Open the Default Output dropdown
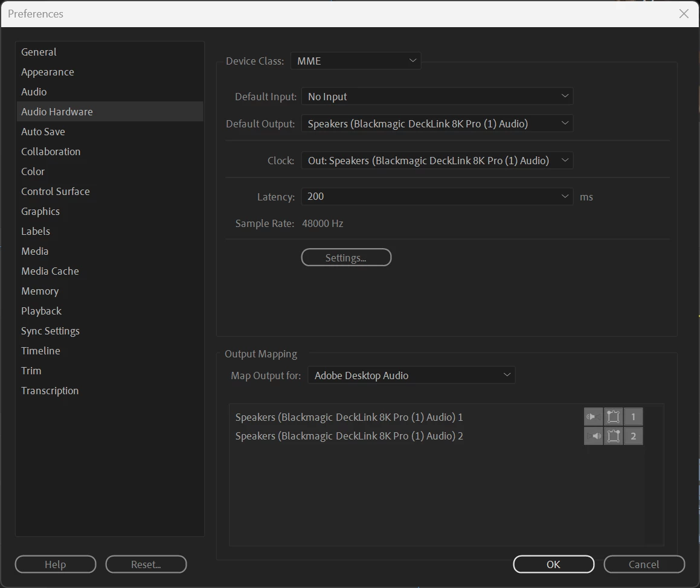 coord(437,124)
